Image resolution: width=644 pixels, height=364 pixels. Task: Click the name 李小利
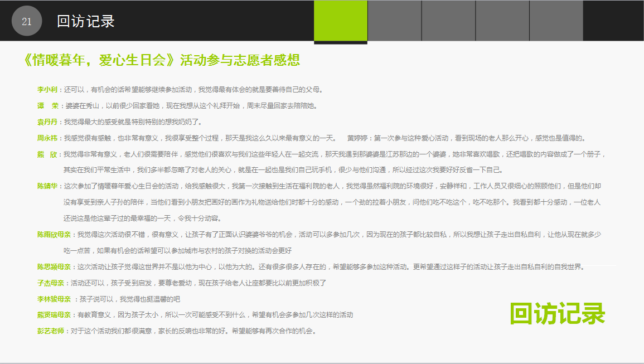[x=47, y=90]
